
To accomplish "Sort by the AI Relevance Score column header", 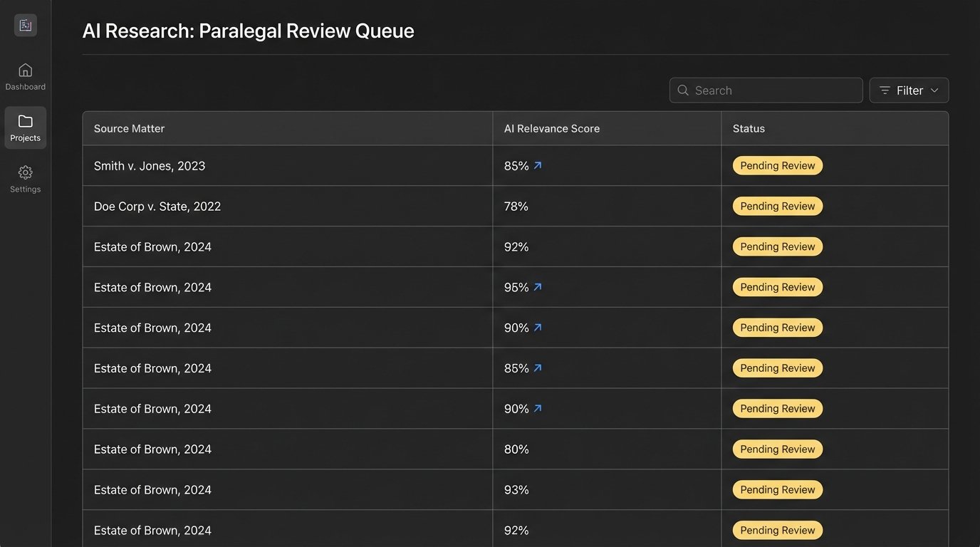I will click(551, 128).
